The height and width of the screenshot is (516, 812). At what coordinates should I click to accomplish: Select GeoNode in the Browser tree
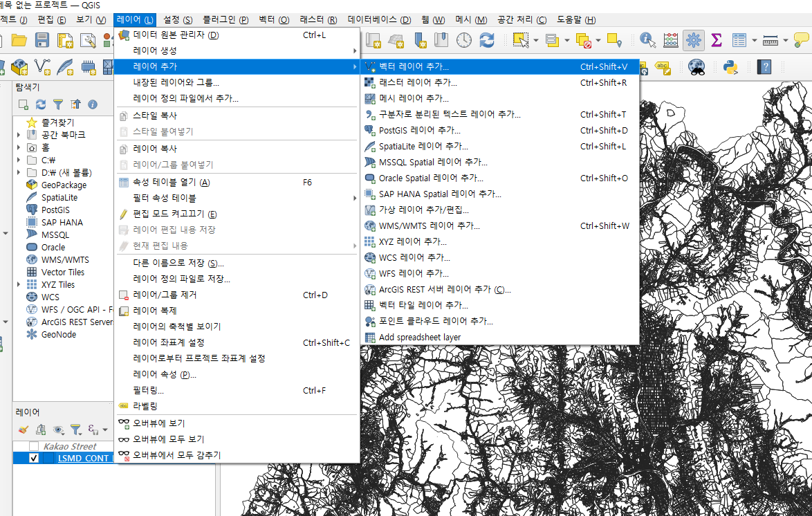tap(59, 334)
